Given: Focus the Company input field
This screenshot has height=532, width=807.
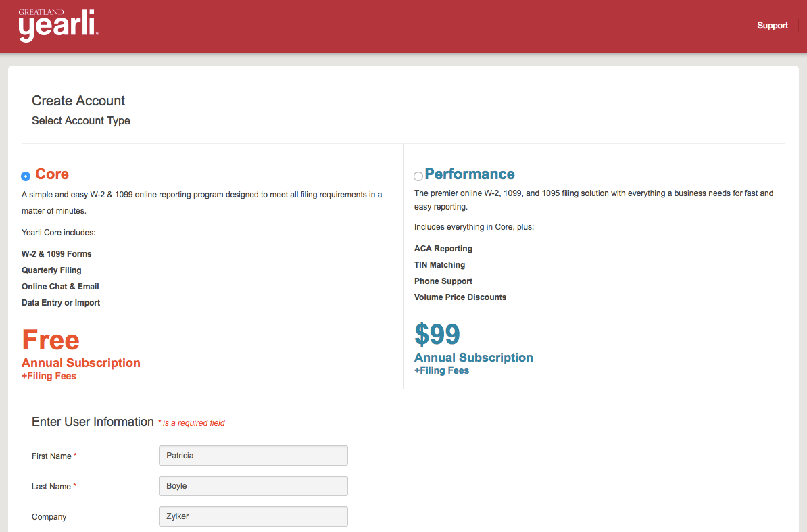Looking at the screenshot, I should [253, 516].
